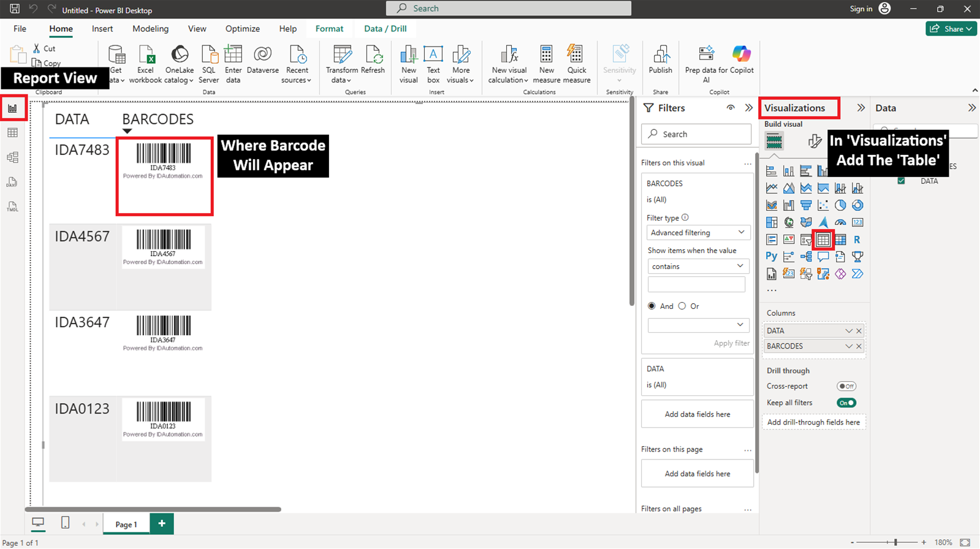This screenshot has width=980, height=549.
Task: Open the DAX query view icon
Action: pos(12,182)
